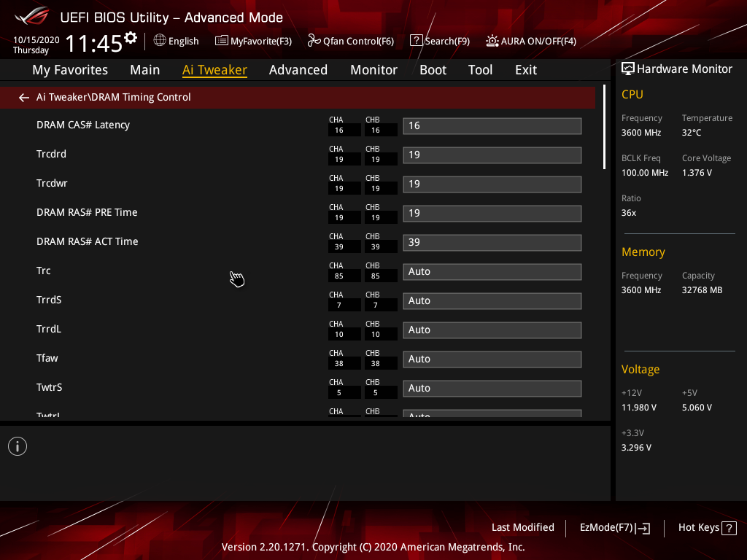Screen dimensions: 747x560
Task: Switch to the My Favorites tab
Action: pyautogui.click(x=70, y=70)
